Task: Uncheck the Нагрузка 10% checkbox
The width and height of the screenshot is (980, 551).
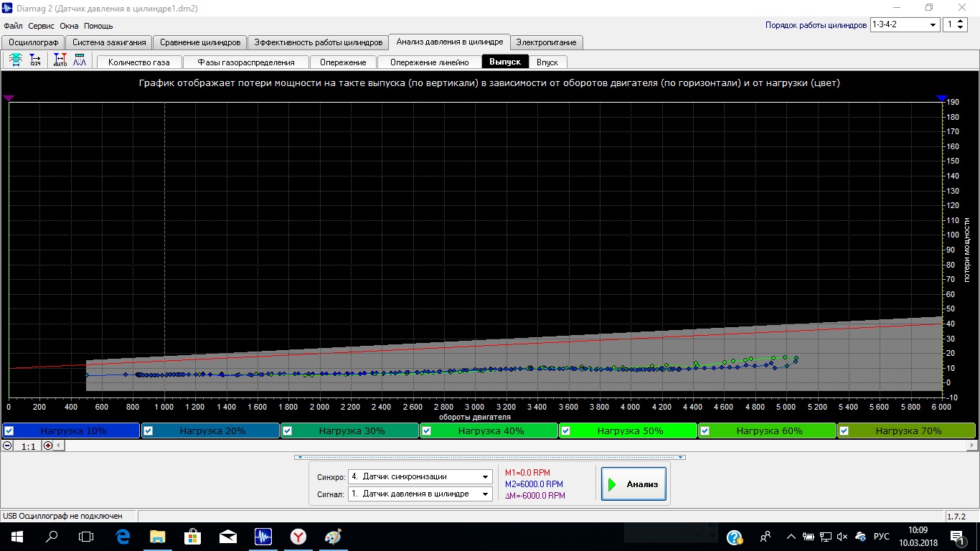Action: click(x=9, y=430)
